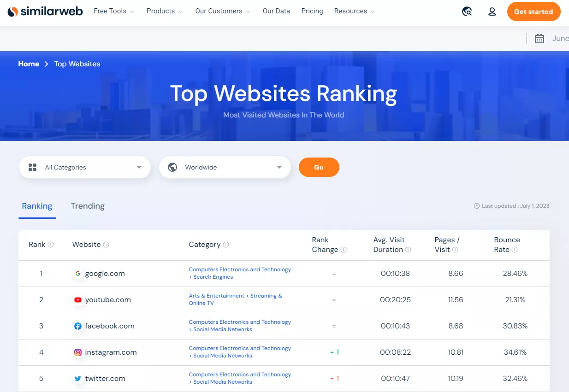Expand the Products menu
569x392 pixels.
tap(165, 11)
